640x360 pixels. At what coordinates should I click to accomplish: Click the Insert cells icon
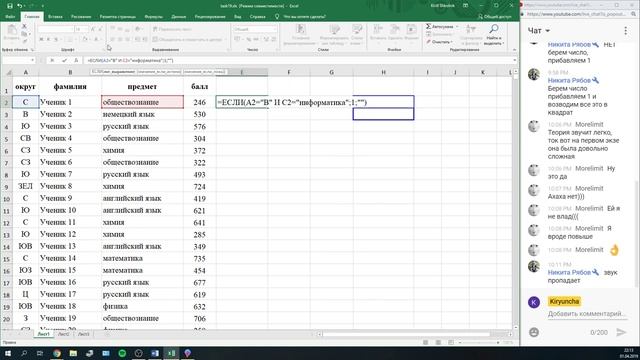point(378,29)
